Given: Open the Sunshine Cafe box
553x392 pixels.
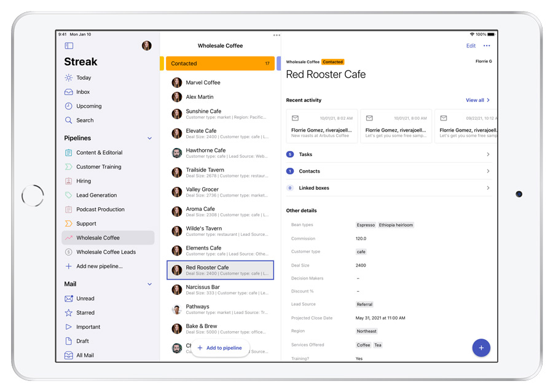Looking at the screenshot, I should click(220, 114).
